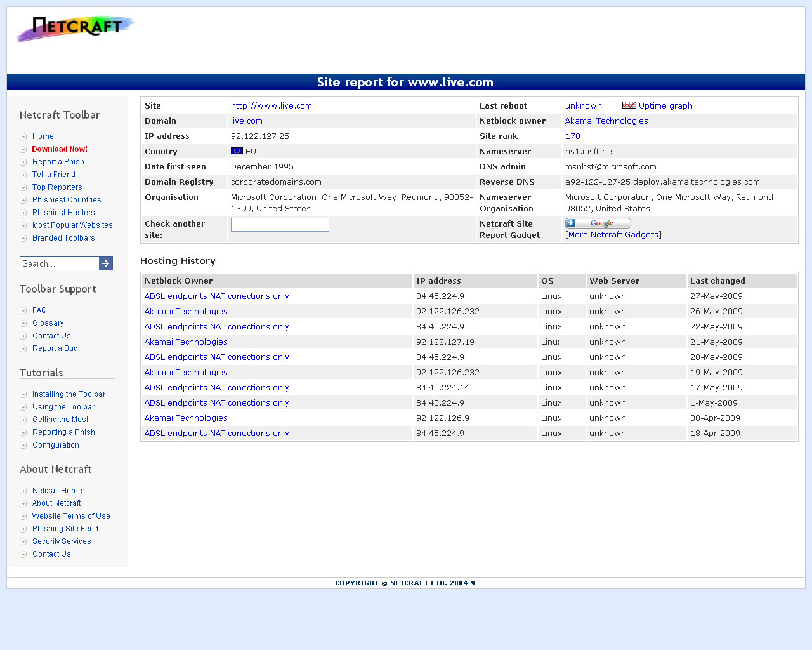The height and width of the screenshot is (650, 812).
Task: Select hosting IP 92.122.127.19
Action: [445, 342]
